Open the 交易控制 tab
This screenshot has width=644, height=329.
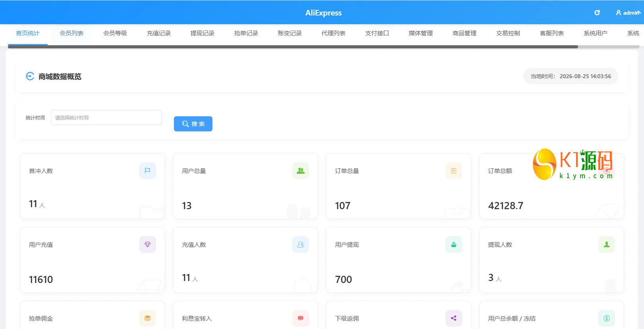point(508,33)
